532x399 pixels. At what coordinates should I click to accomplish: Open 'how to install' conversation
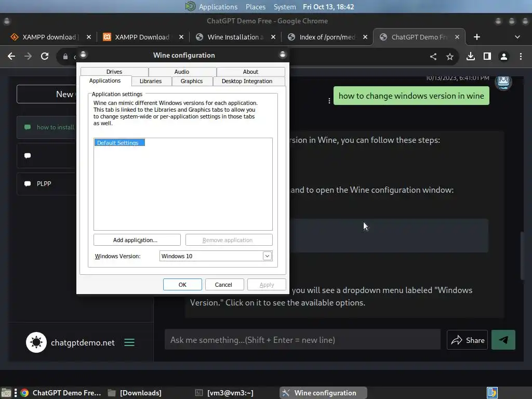pos(46,127)
